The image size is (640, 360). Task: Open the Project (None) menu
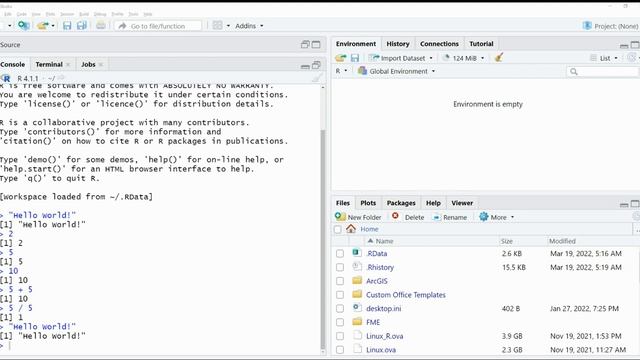tap(611, 26)
